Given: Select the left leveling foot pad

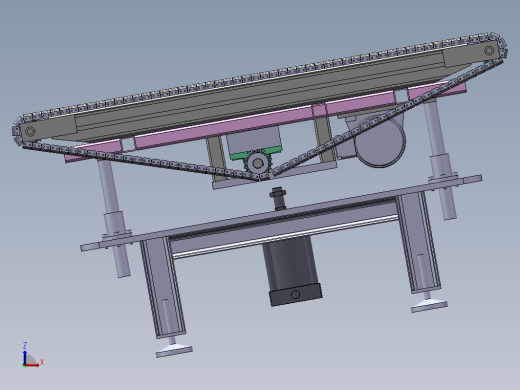Looking at the screenshot, I should (174, 350).
